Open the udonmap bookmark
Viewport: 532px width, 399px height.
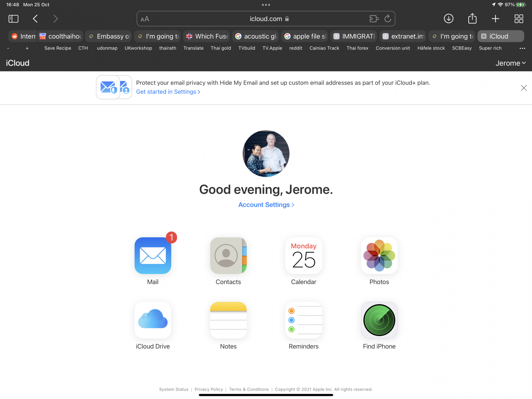coord(107,48)
